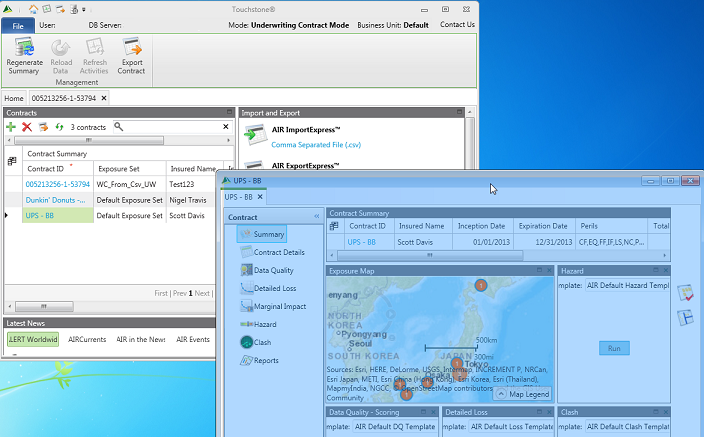Viewport: 704px width, 437px height.
Task: Switch to the Home tab
Action: click(14, 98)
